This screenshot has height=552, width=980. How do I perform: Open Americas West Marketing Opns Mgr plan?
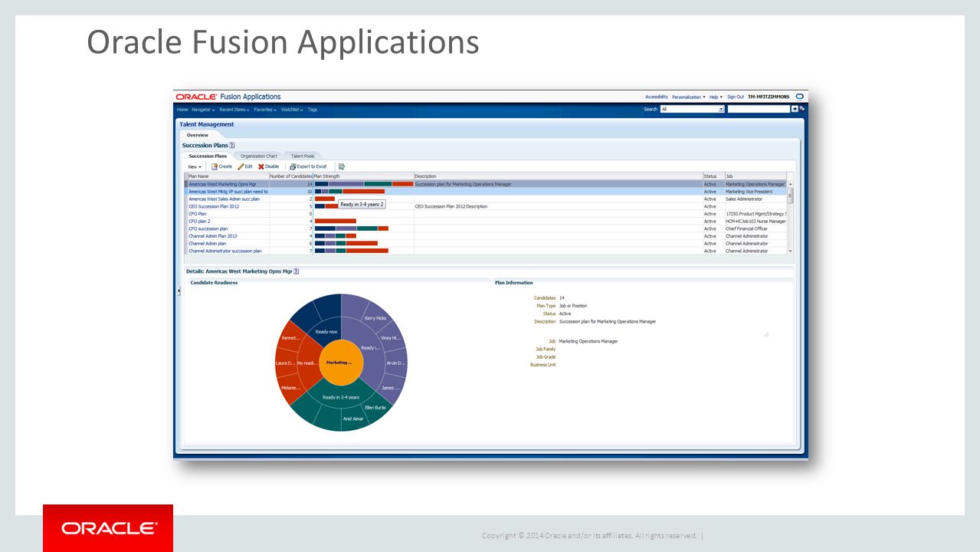[223, 184]
